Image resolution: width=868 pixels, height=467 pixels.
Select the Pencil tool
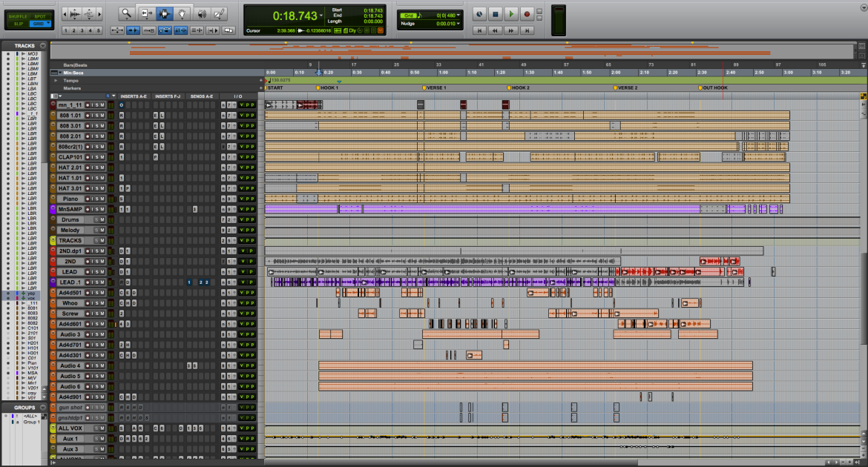219,13
